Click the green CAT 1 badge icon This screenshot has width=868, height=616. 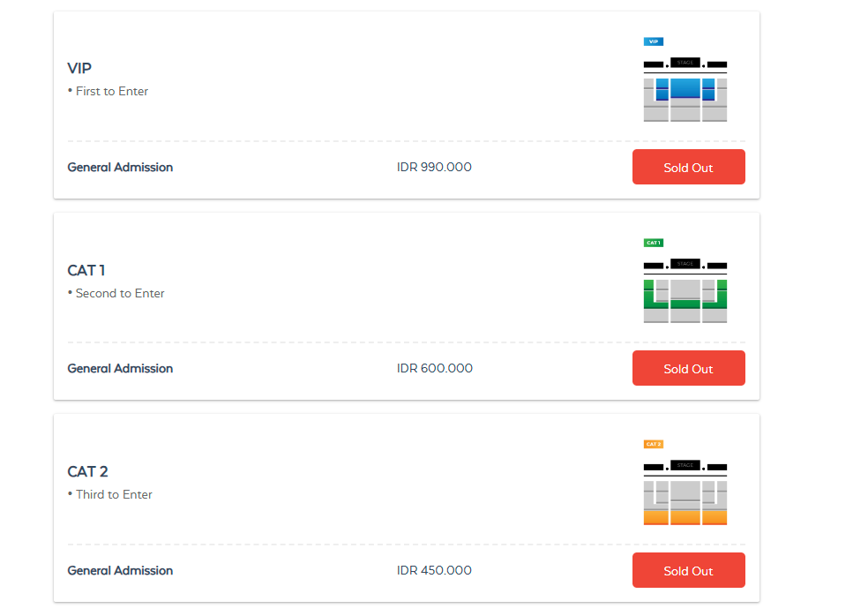pos(654,243)
